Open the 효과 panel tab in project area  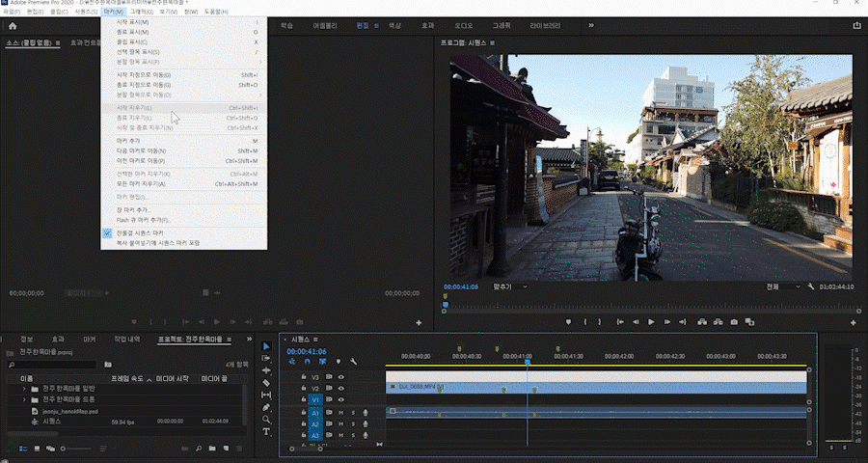click(x=57, y=340)
